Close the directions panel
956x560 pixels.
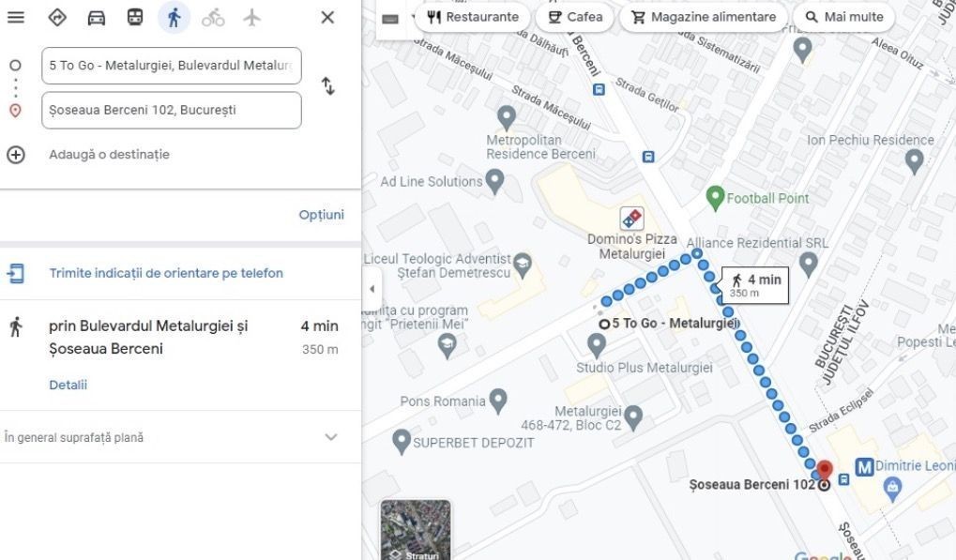tap(327, 17)
